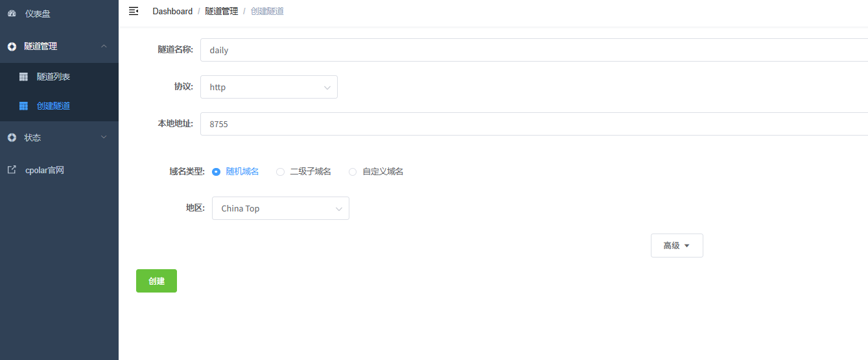The width and height of the screenshot is (868, 360).
Task: Toggle the sidebar with the hamburger icon
Action: (134, 11)
